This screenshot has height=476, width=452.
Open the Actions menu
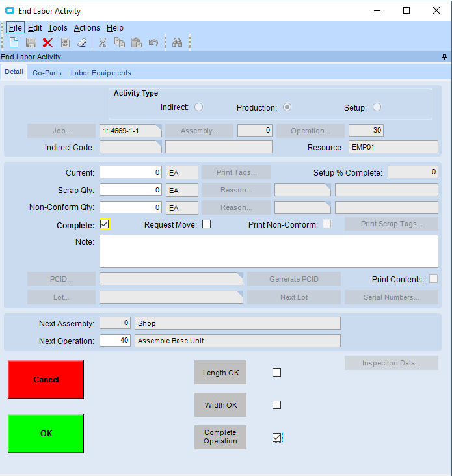pyautogui.click(x=86, y=28)
